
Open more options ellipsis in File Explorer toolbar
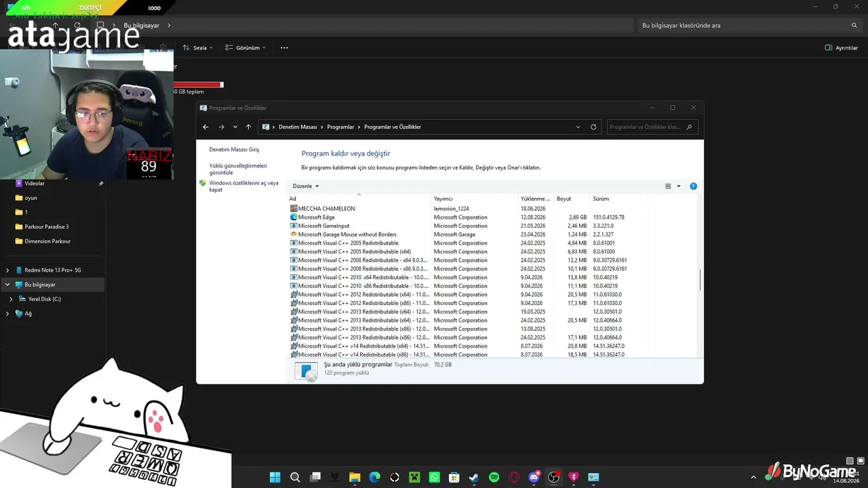pyautogui.click(x=284, y=48)
